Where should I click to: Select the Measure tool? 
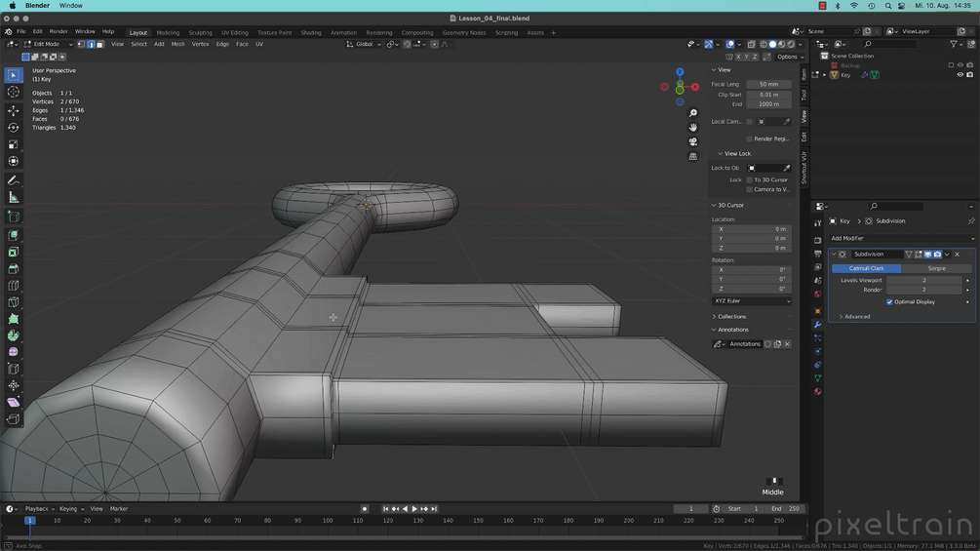[13, 197]
